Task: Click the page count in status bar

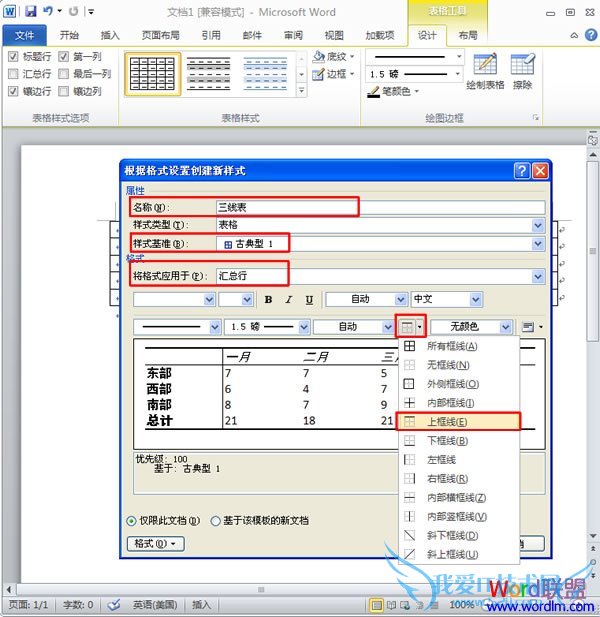Action: pyautogui.click(x=28, y=605)
